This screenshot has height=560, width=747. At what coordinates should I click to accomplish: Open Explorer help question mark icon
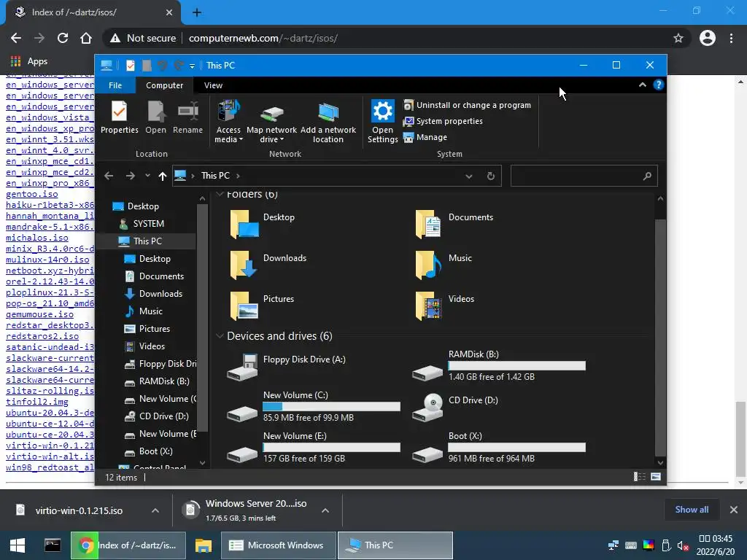coord(659,85)
